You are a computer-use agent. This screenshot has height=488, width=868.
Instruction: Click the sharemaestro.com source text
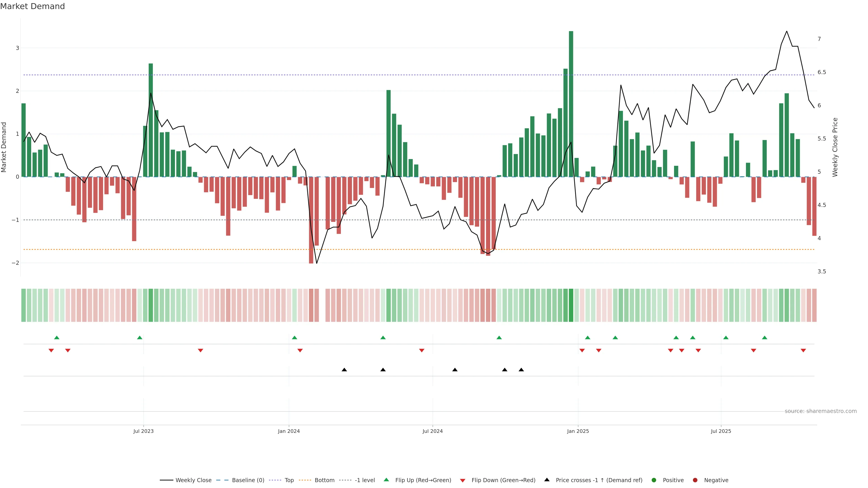pos(821,411)
